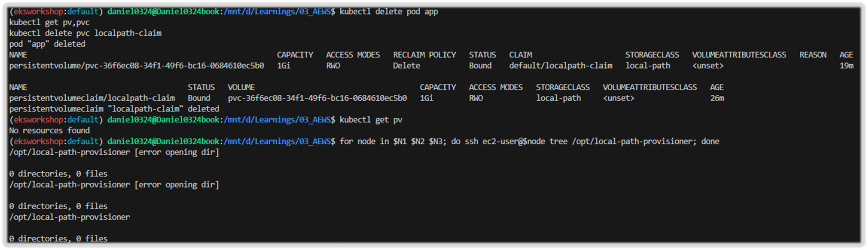868x250 pixels.
Task: Click the 'pod "app" deleted' output line
Action: tap(47, 44)
